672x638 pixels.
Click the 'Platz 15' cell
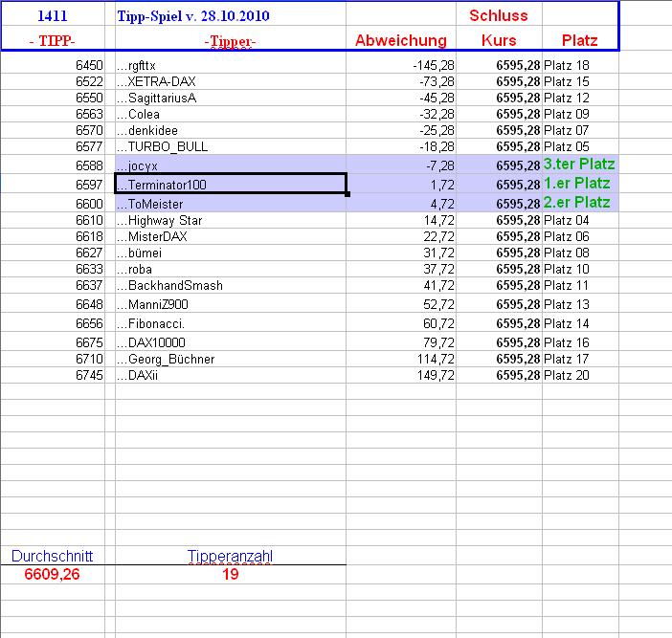(566, 81)
